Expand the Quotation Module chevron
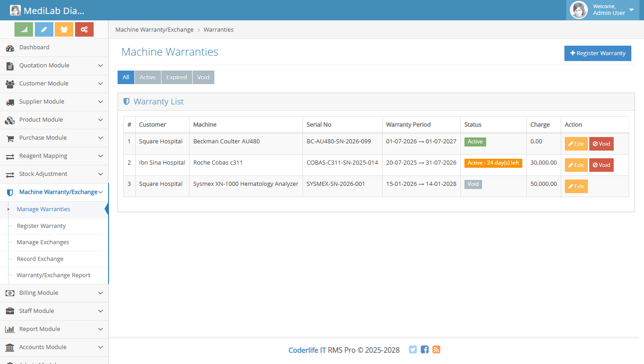 click(100, 66)
